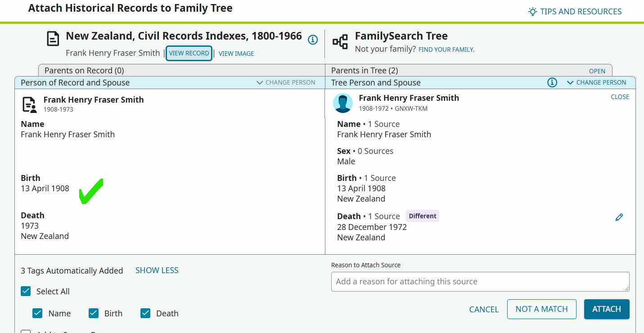Click the tree birthplace New Zealand under Birth
The height and width of the screenshot is (333, 644).
coord(361,199)
